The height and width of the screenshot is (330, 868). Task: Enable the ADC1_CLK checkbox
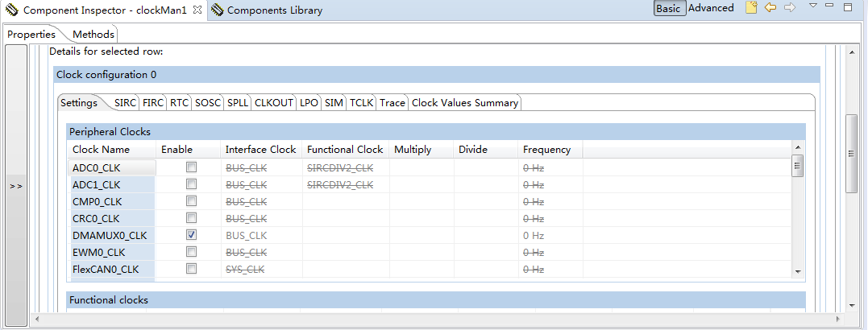coord(191,184)
